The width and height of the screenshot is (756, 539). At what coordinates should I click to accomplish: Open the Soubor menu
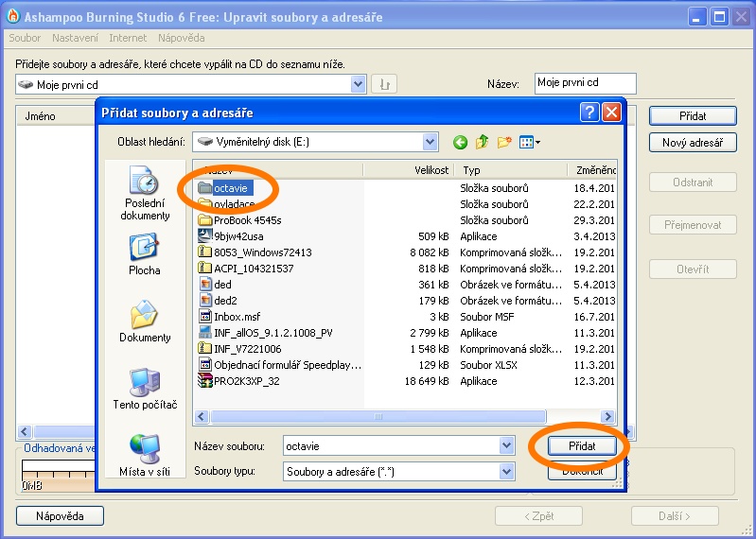point(25,38)
